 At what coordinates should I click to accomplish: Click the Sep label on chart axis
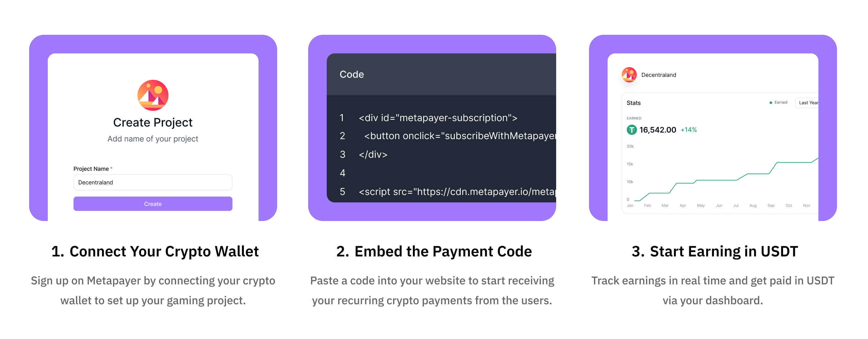771,206
